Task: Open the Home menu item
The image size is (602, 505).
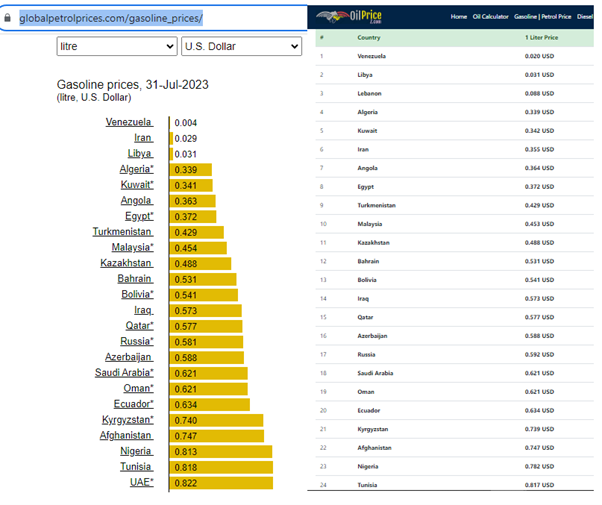Action: 458,17
